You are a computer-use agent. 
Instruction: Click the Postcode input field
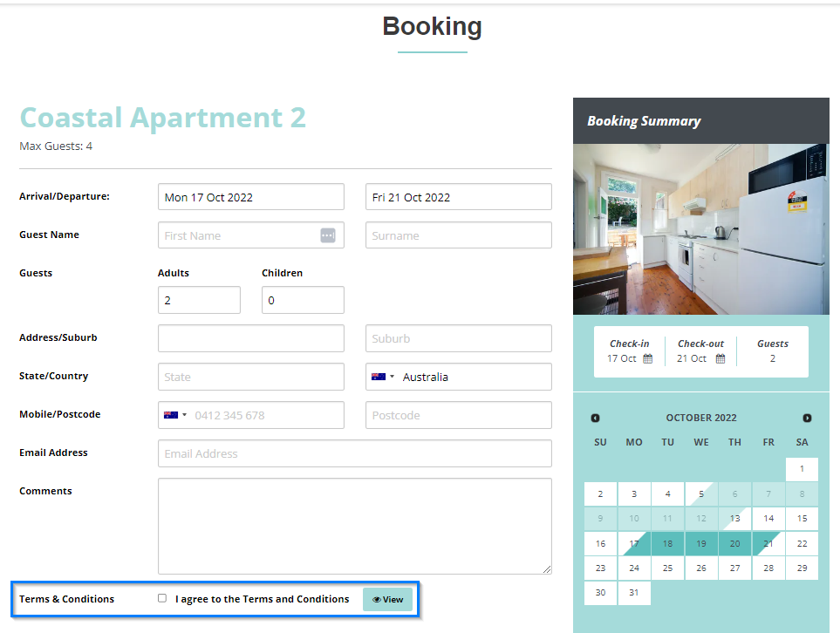458,415
